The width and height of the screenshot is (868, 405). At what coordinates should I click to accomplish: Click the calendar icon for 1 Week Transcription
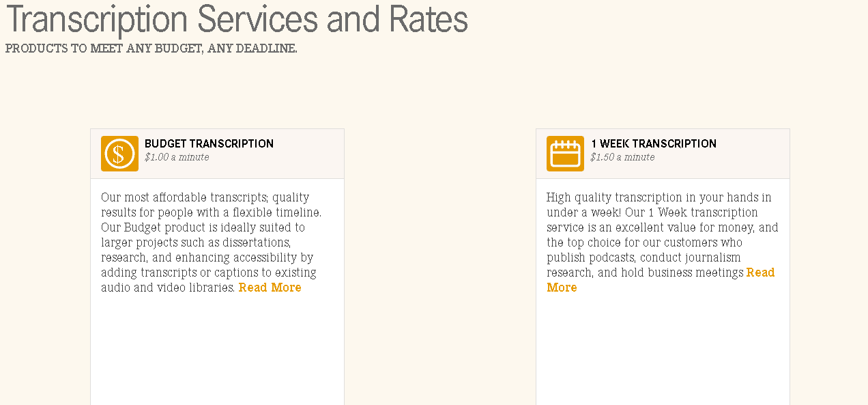pos(565,154)
